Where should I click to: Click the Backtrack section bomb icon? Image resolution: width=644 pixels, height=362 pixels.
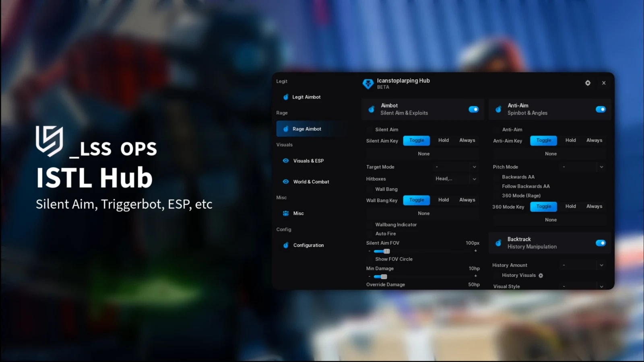point(498,243)
